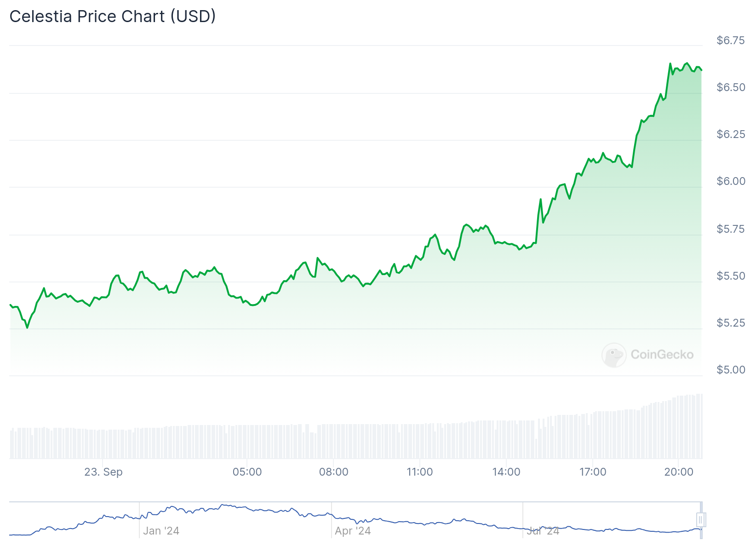Image resolution: width=756 pixels, height=552 pixels.
Task: Click the 20:00 time axis label
Action: (679, 472)
